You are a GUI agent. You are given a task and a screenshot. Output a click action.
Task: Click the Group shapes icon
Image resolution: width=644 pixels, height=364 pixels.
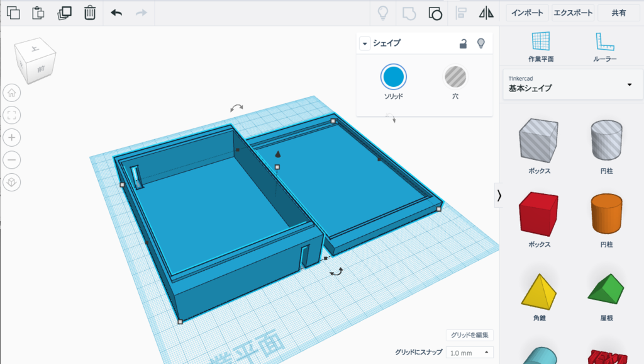click(409, 13)
